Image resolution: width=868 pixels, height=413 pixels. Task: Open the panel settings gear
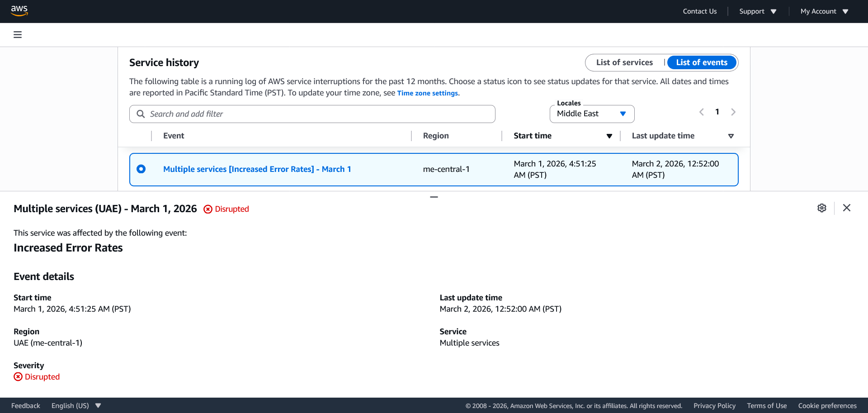pos(821,208)
